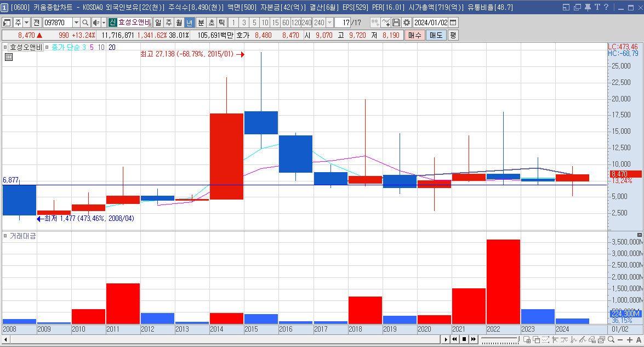Click the sound speaker icon in toolbar
Screen dimensions: 644x347
point(96,22)
